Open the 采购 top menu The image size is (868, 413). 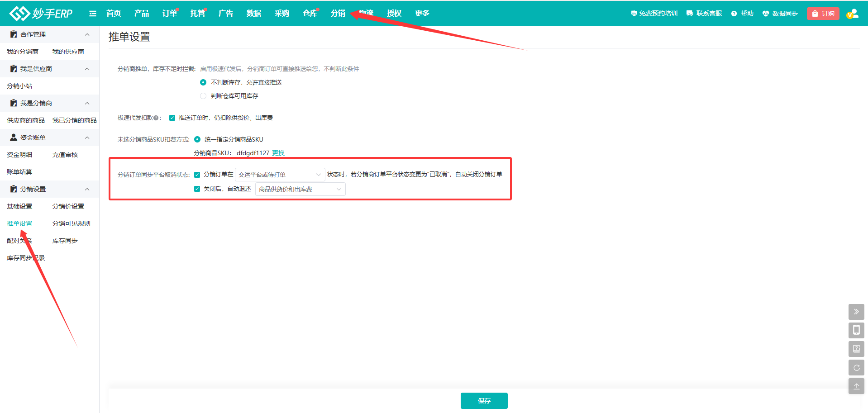(x=282, y=14)
